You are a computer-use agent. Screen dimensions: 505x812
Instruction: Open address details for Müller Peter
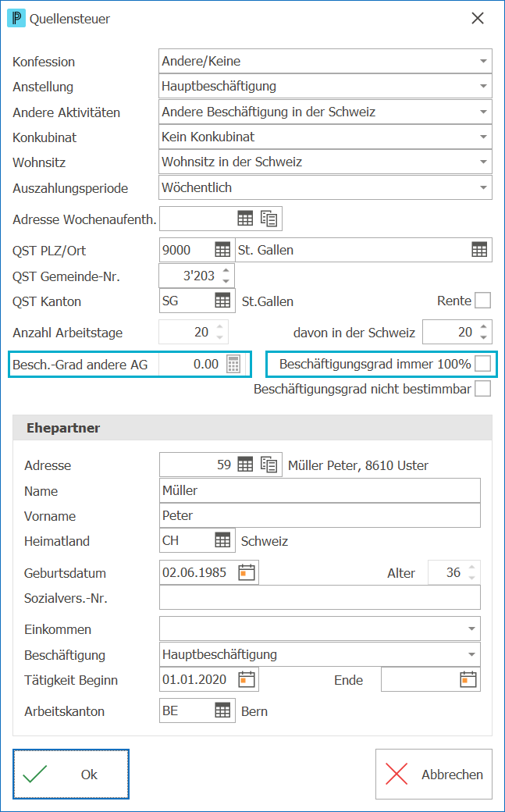pos(269,465)
